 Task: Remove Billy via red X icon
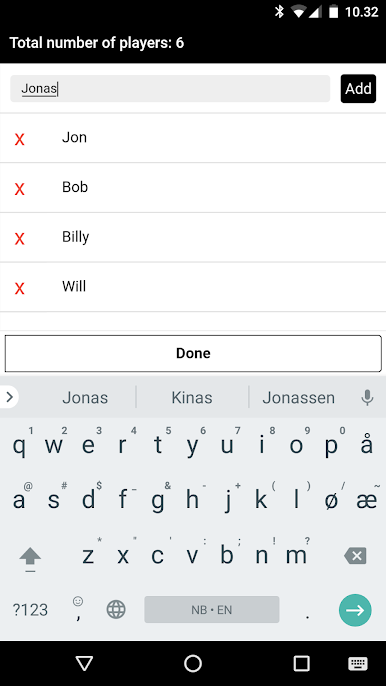coord(19,238)
